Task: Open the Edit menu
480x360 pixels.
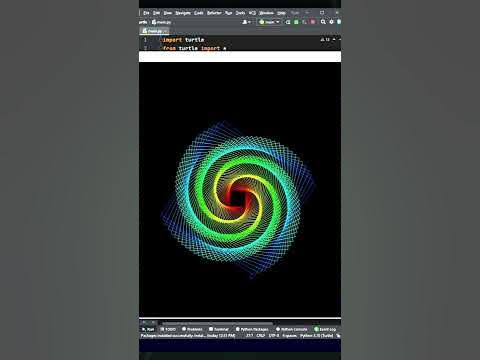Action: point(156,13)
